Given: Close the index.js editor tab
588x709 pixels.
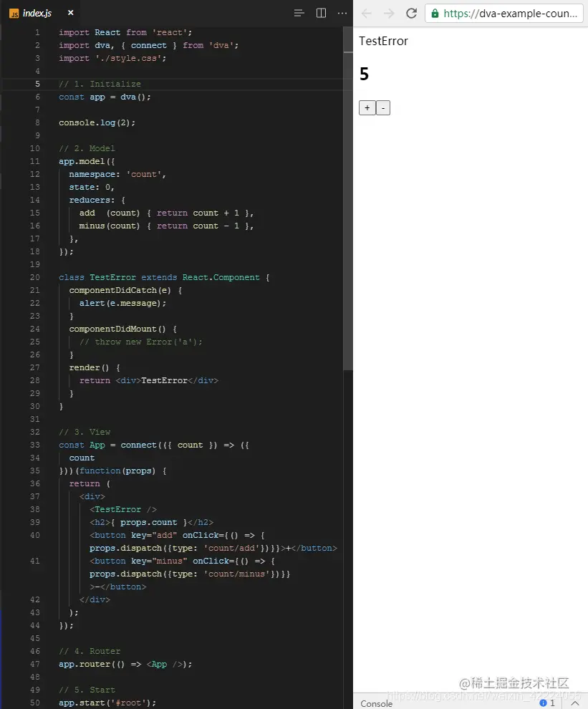Looking at the screenshot, I should click(71, 13).
